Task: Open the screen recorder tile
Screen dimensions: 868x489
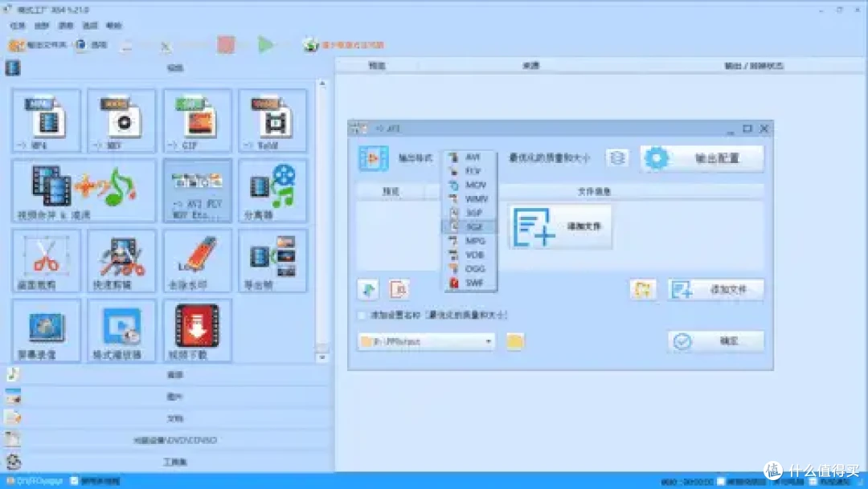Action: 47,331
